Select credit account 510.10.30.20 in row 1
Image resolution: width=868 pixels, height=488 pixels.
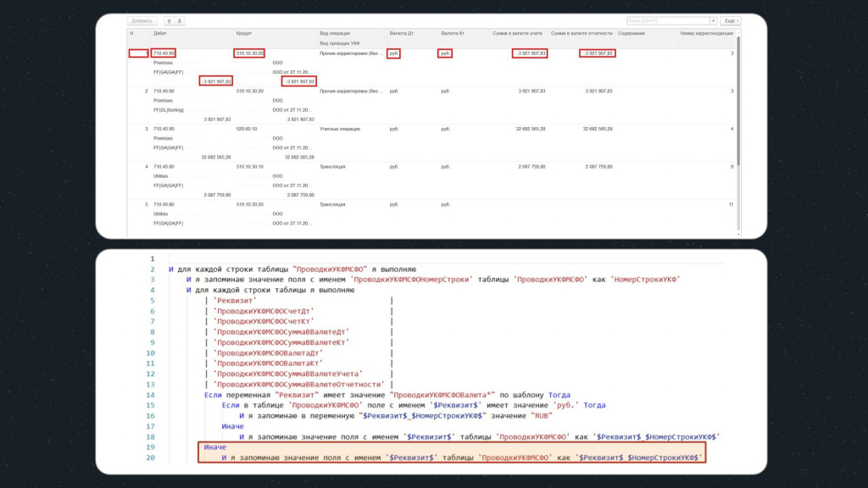pos(250,53)
